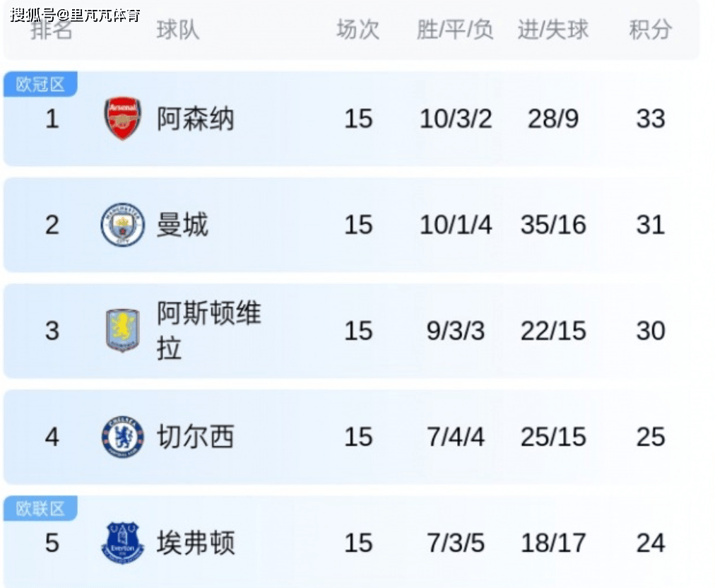This screenshot has height=588, width=715.
Task: Click Arsenal's 33 points value
Action: point(650,119)
